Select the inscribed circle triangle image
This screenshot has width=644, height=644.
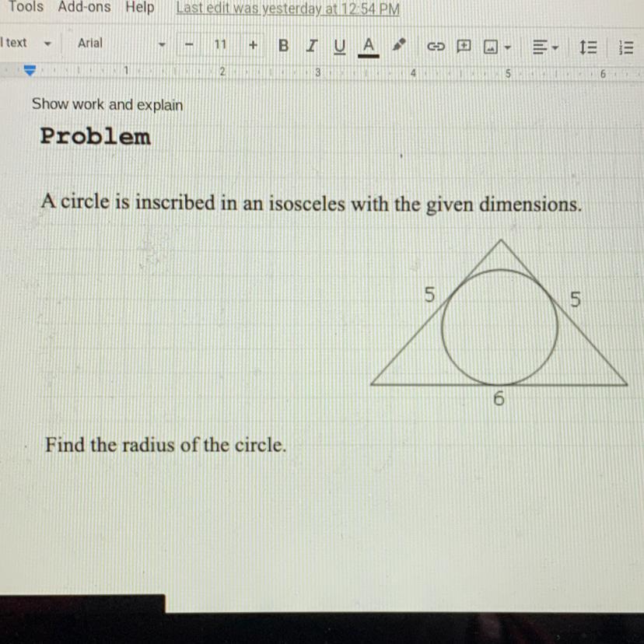point(499,323)
